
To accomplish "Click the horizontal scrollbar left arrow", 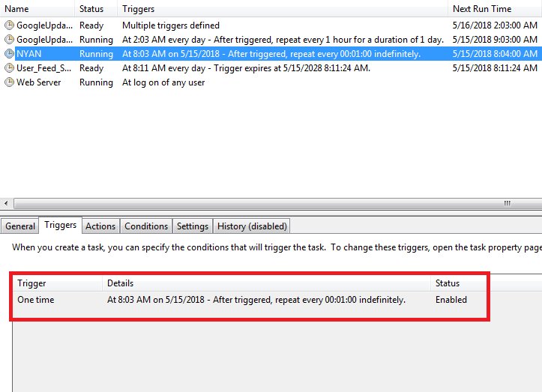I will pyautogui.click(x=6, y=203).
